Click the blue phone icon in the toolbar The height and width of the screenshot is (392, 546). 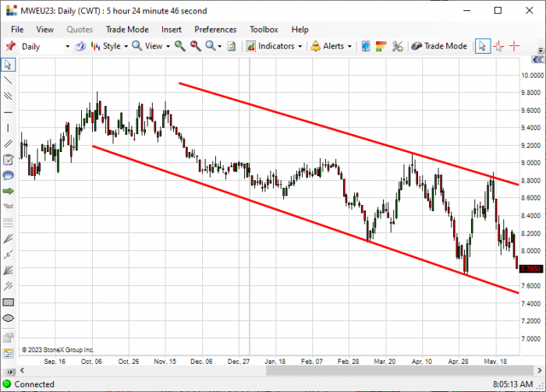(366, 46)
